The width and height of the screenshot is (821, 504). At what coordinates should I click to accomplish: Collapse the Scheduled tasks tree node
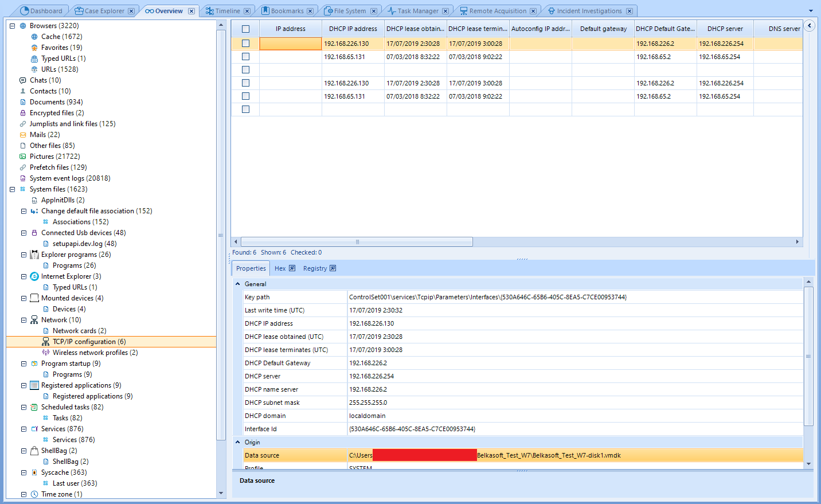coord(24,407)
